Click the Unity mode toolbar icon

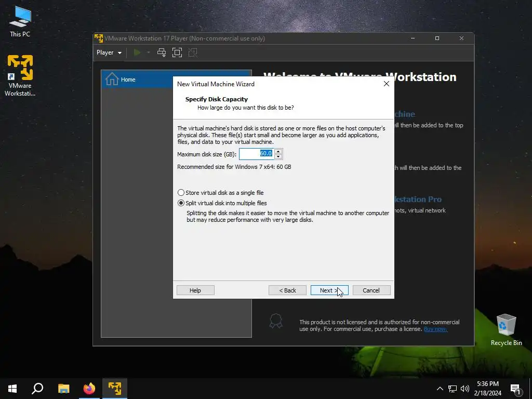[x=193, y=52]
